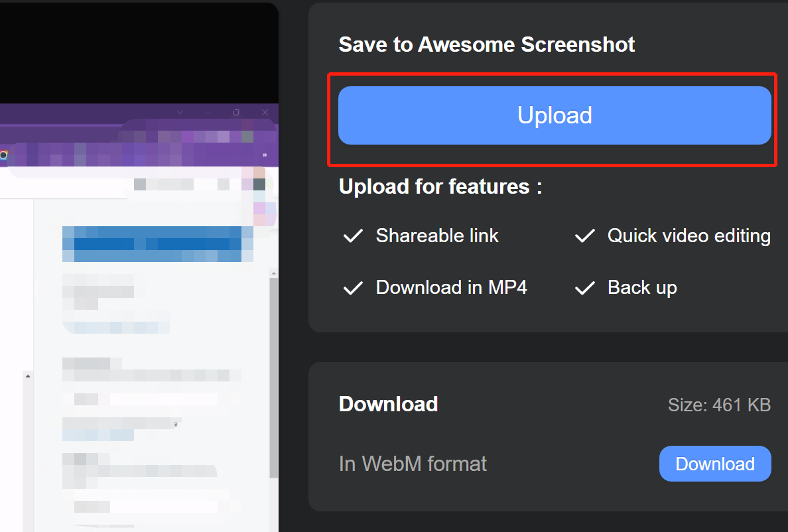This screenshot has width=788, height=532.
Task: Click the In WebM format label
Action: click(413, 464)
